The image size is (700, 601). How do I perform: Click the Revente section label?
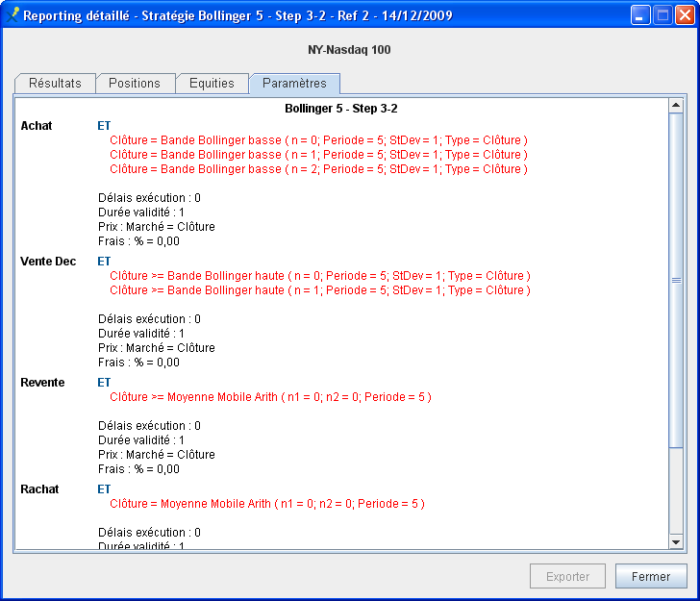click(42, 383)
